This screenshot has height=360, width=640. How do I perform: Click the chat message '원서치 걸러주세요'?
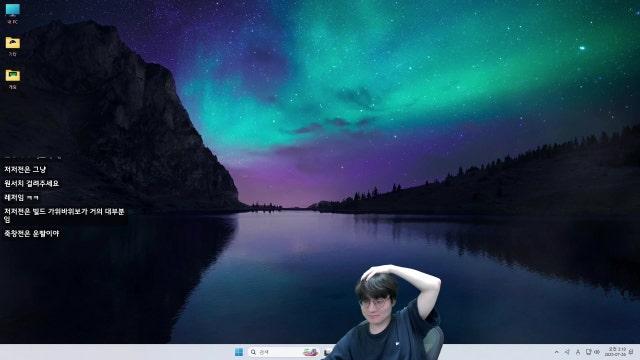click(31, 183)
